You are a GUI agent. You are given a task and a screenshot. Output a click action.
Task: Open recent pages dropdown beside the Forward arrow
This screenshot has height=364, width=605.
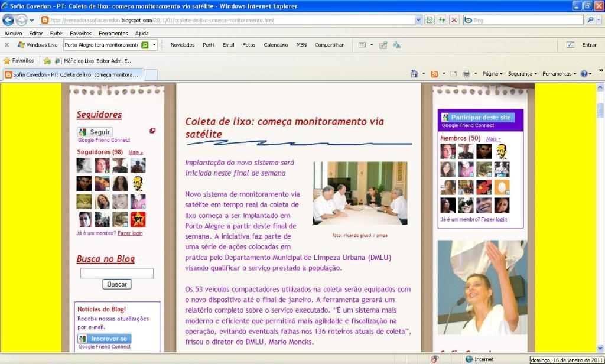pyautogui.click(x=32, y=20)
